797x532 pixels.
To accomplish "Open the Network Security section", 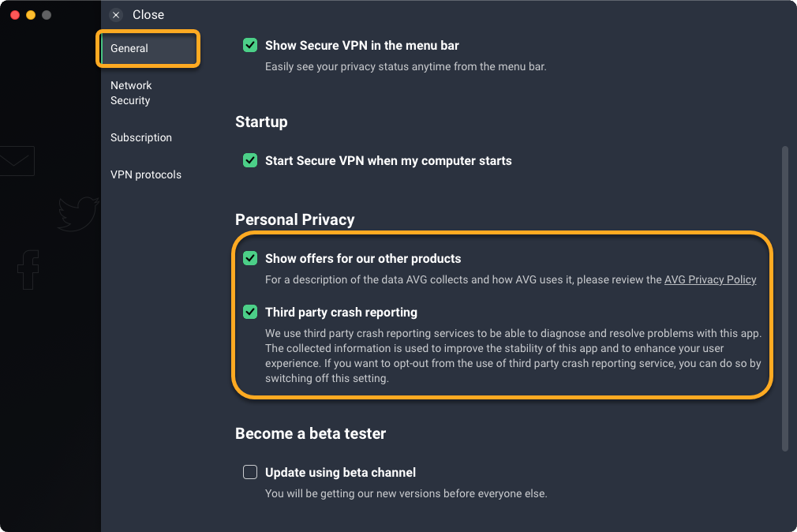I will (131, 93).
